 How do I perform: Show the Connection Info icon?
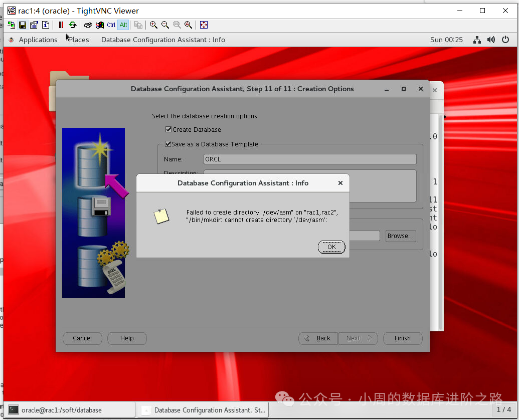pyautogui.click(x=46, y=25)
